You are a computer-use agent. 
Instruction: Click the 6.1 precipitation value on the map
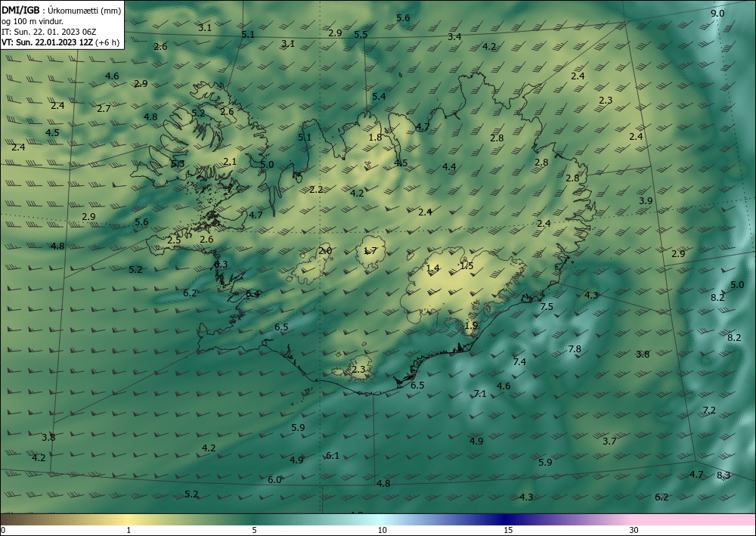(332, 456)
